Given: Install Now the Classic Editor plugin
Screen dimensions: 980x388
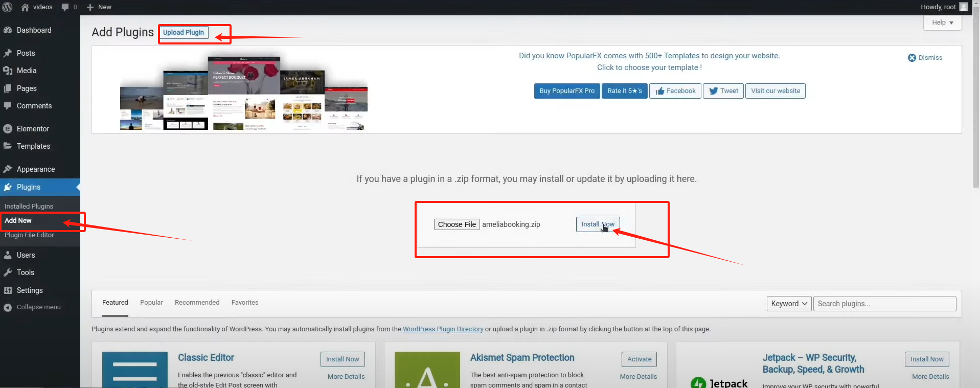Looking at the screenshot, I should [x=343, y=359].
